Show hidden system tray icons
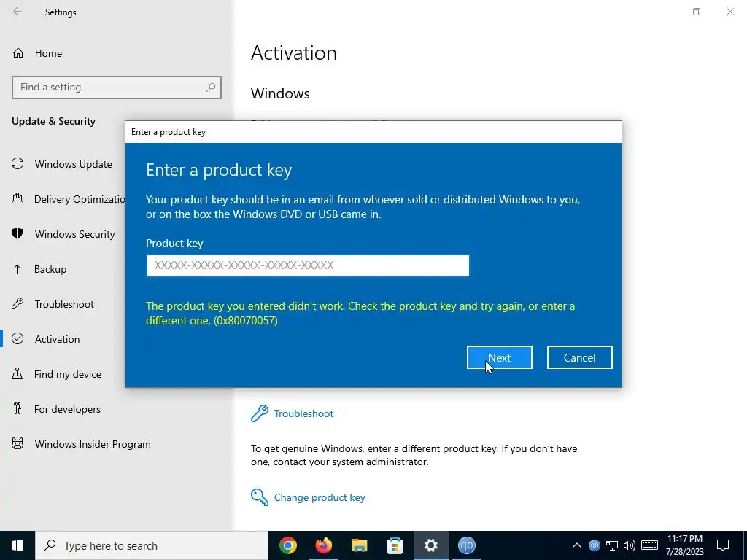 click(576, 545)
